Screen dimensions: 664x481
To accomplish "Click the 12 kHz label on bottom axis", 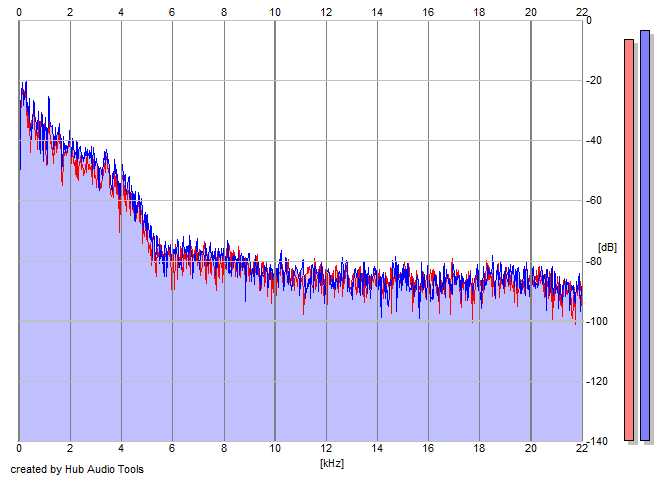I will click(x=326, y=448).
